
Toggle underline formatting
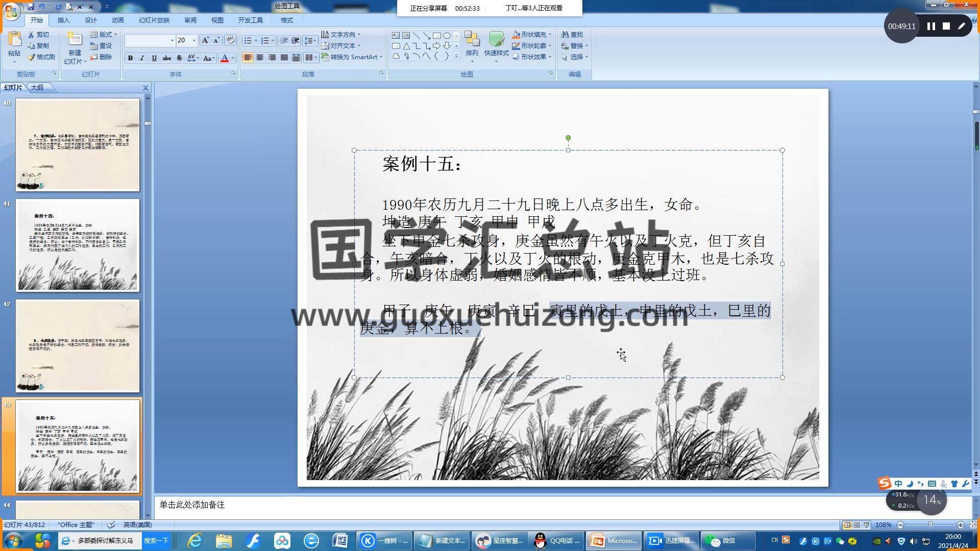(x=154, y=58)
